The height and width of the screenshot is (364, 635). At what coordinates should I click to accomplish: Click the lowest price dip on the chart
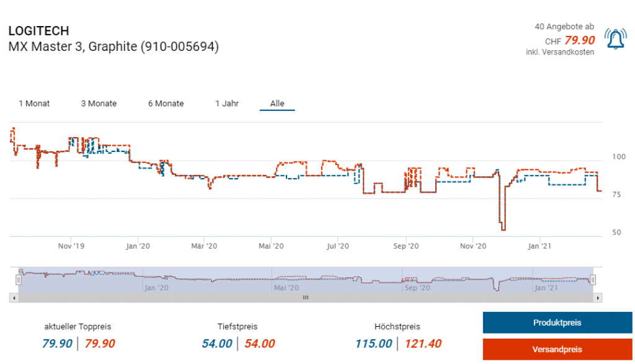click(x=503, y=229)
